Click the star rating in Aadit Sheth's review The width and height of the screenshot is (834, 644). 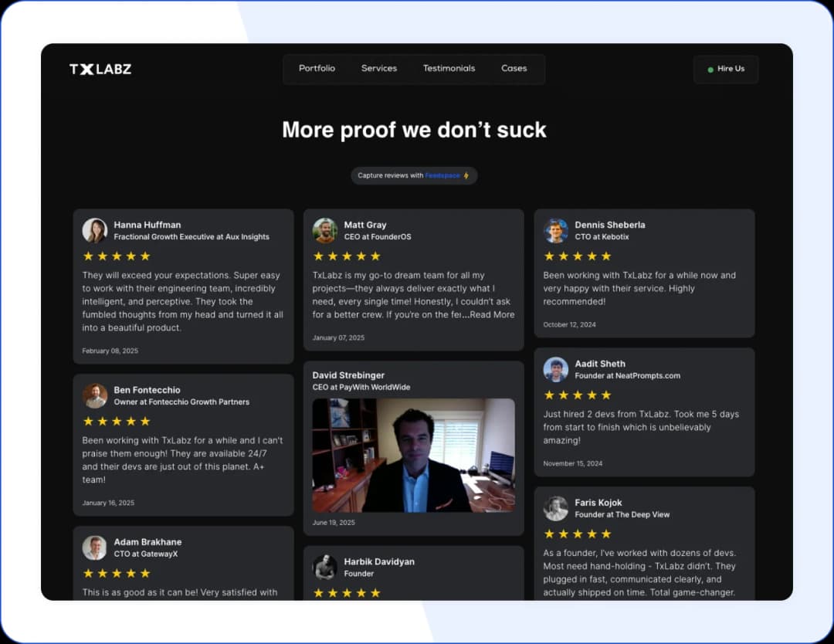click(577, 395)
